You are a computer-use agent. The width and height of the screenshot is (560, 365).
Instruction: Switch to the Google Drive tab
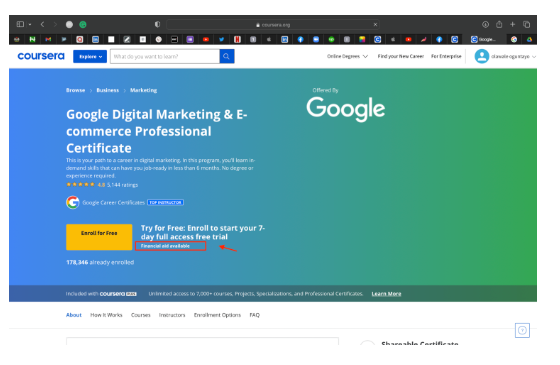(x=529, y=39)
